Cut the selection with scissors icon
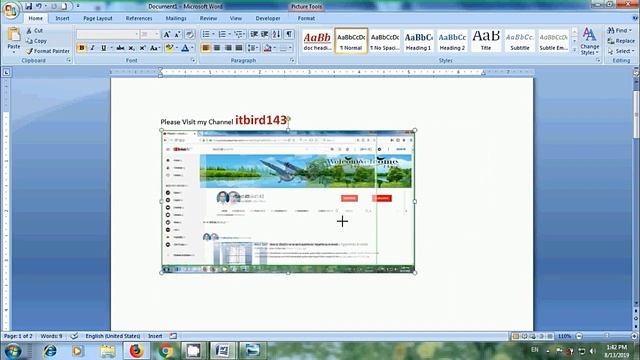This screenshot has width=640, height=360. [x=29, y=31]
